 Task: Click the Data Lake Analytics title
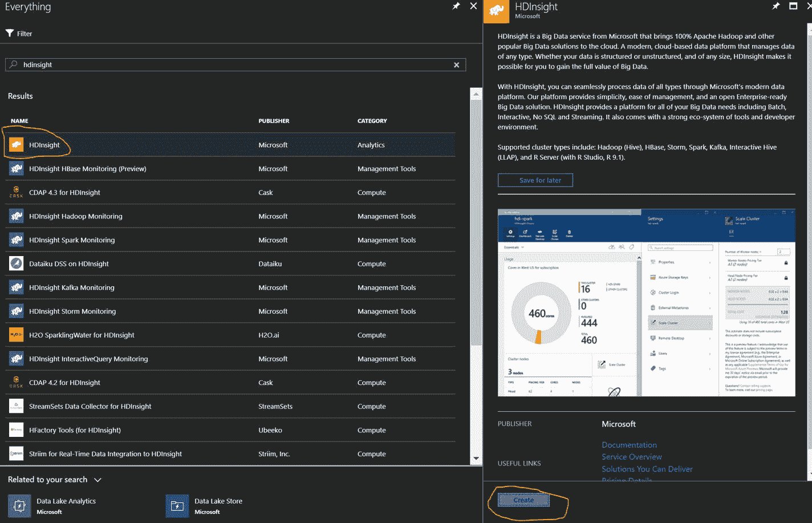[x=66, y=501]
